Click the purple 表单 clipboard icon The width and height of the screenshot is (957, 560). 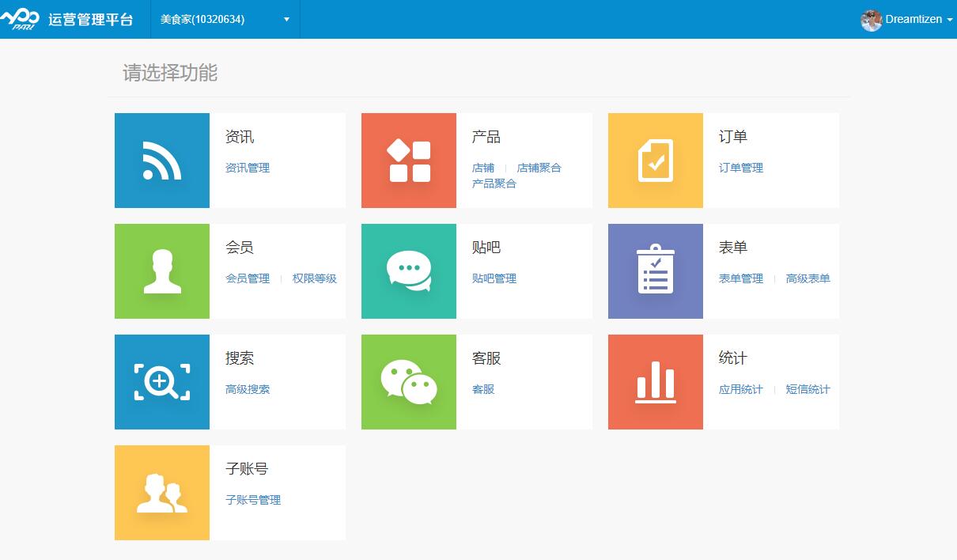(656, 271)
